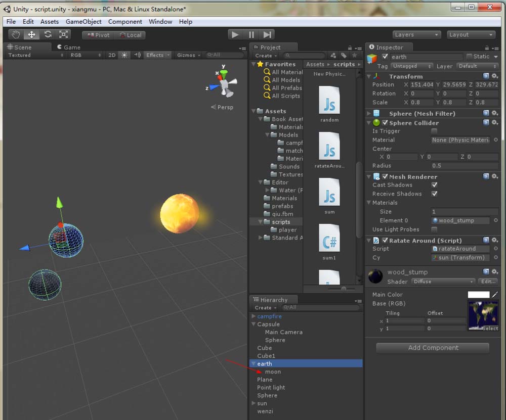The height and width of the screenshot is (420, 506).
Task: Toggle the earth object active checkbox
Action: click(385, 57)
